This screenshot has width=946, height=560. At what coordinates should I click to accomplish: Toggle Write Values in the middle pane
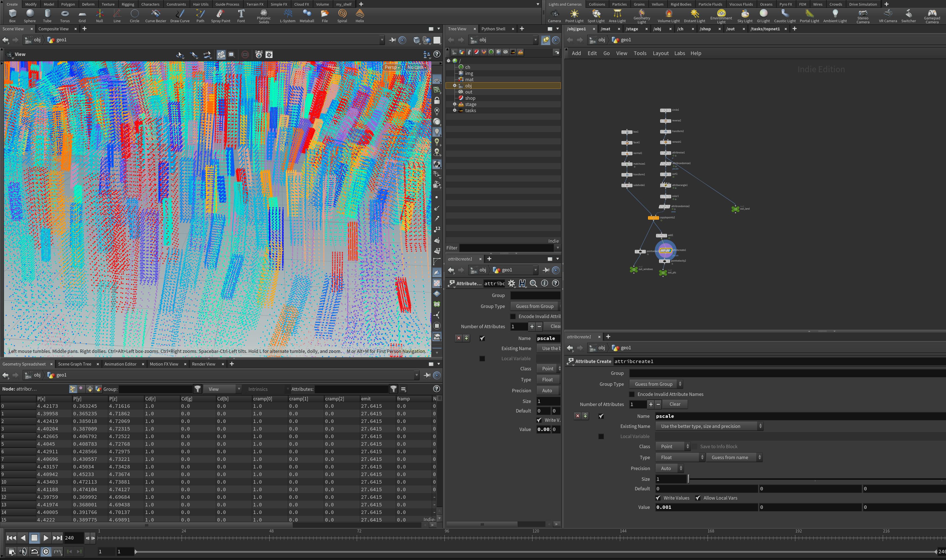point(539,420)
